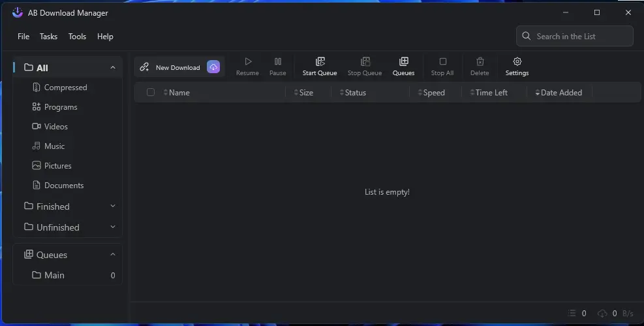Maximize the AB Download Manager window
Viewport: 644px width, 326px height.
[x=597, y=13]
